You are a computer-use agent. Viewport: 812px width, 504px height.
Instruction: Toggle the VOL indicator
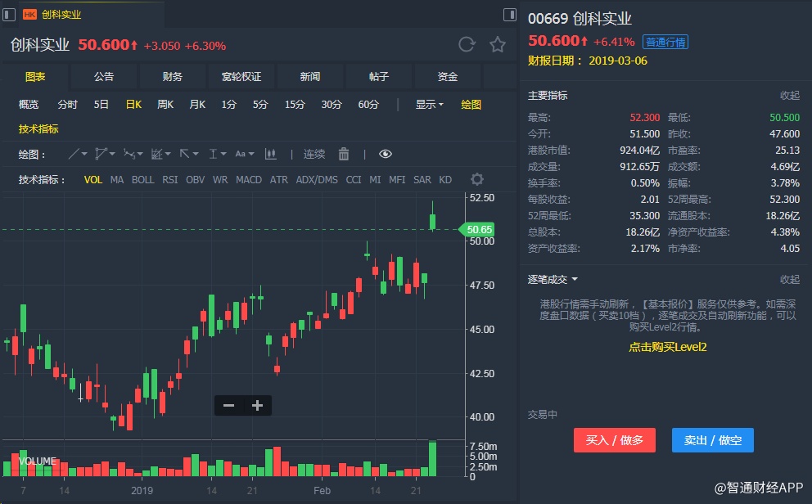(93, 179)
